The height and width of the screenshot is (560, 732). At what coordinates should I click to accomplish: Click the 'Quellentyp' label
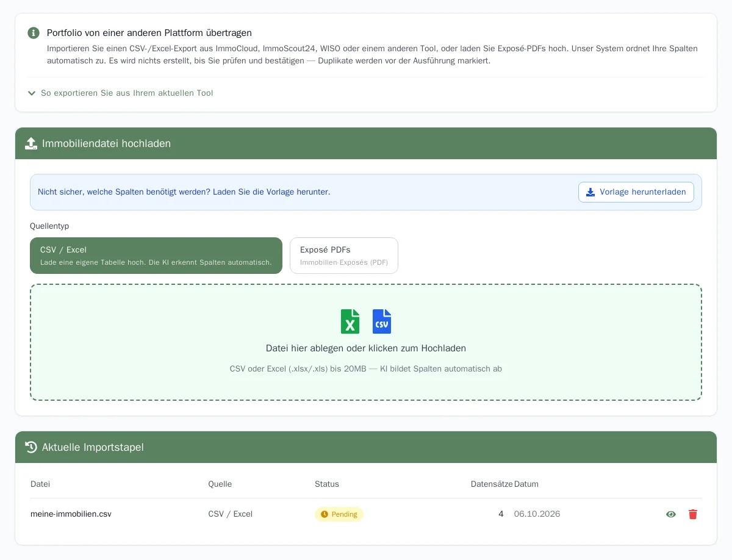49,226
